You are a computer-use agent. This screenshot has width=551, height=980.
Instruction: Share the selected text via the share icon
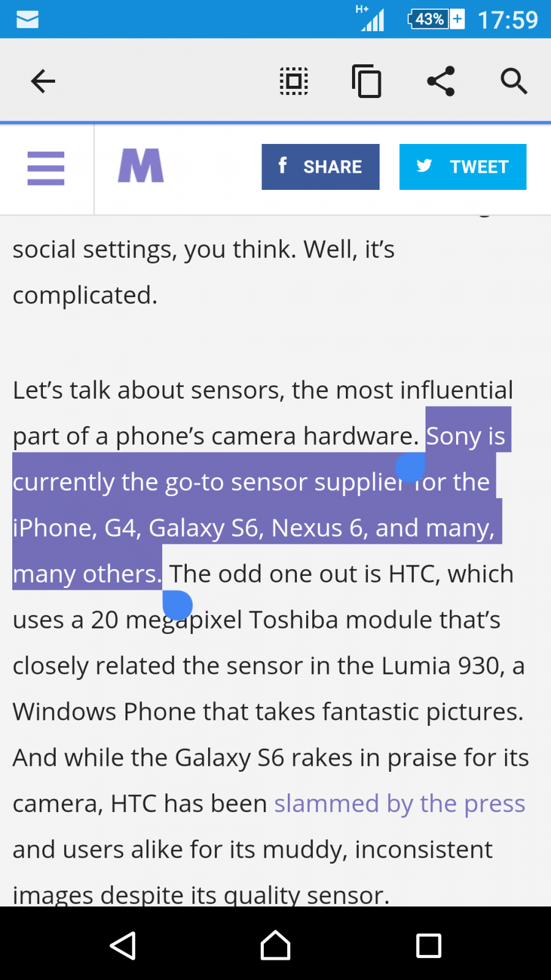click(441, 81)
